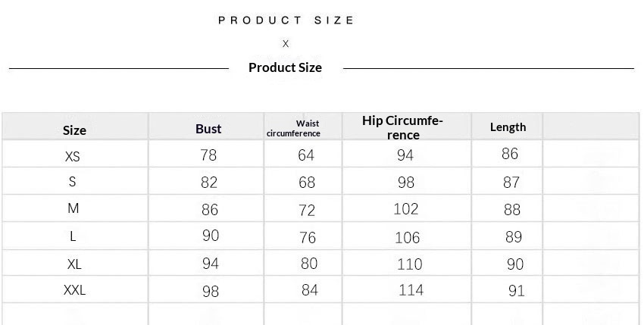Click hip value 110 in XL row
The width and height of the screenshot is (644, 325).
tap(409, 264)
